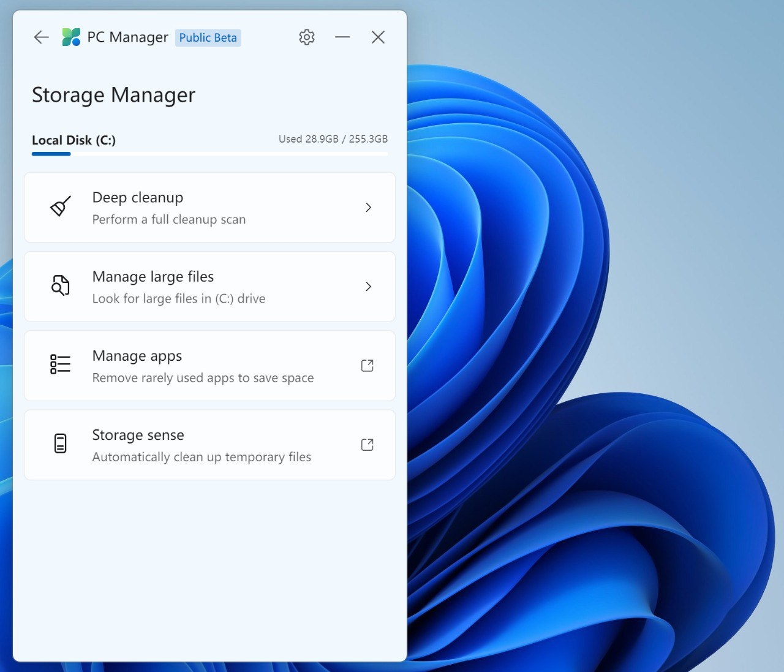Open Manage large files for drive C:
The width and height of the screenshot is (784, 672).
pos(209,286)
